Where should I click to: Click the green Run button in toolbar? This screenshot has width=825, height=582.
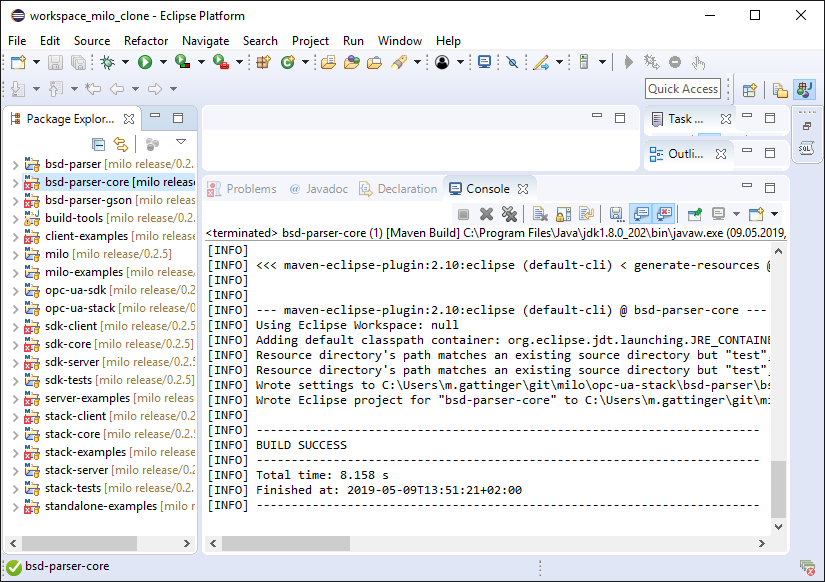click(145, 62)
